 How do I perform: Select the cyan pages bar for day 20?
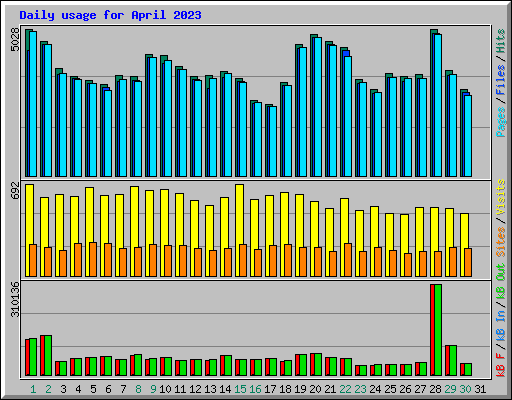click(x=318, y=107)
